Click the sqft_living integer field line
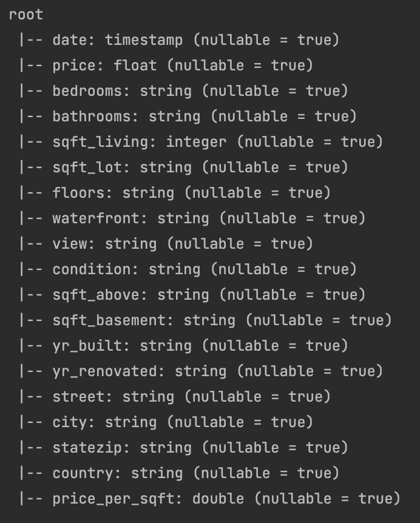The width and height of the screenshot is (420, 523). pyautogui.click(x=201, y=142)
